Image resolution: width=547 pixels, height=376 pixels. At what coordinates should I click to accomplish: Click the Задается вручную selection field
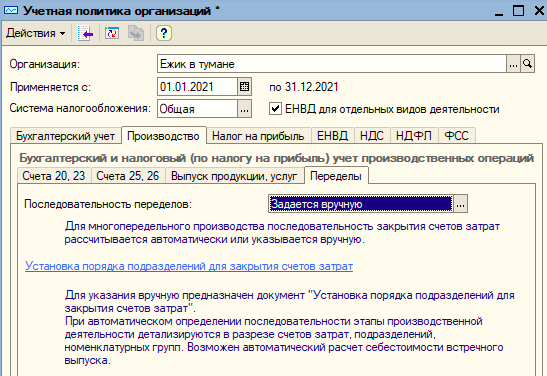pyautogui.click(x=361, y=204)
